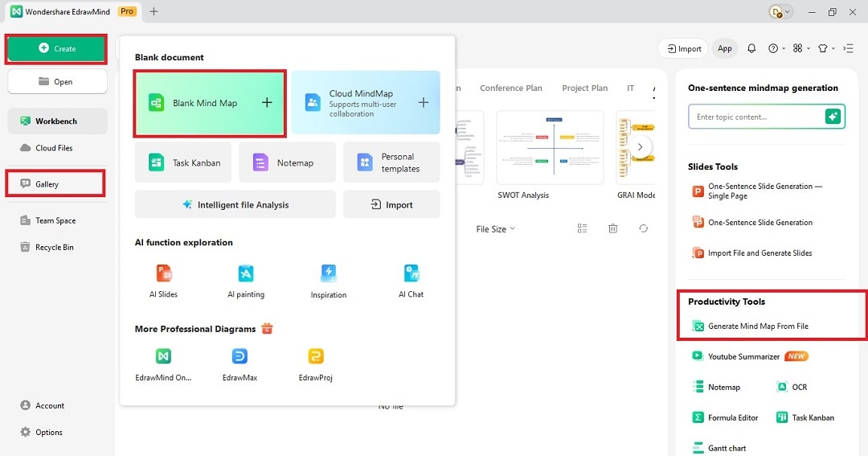
Task: Open One-Sentence Slide Generation — Single Page
Action: point(759,191)
